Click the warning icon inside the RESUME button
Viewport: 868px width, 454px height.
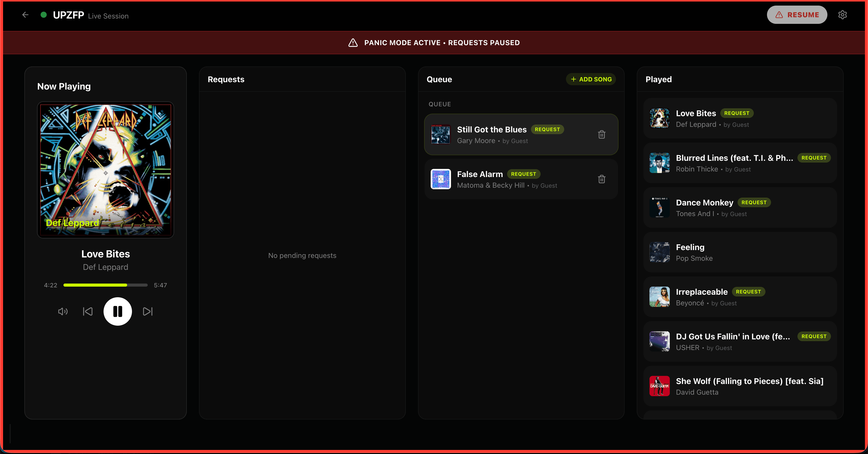(779, 14)
